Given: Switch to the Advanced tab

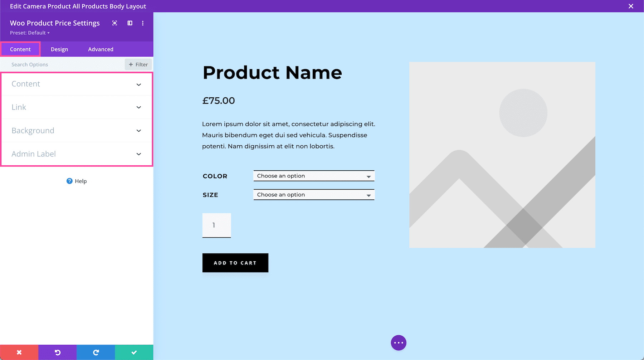Looking at the screenshot, I should 101,49.
